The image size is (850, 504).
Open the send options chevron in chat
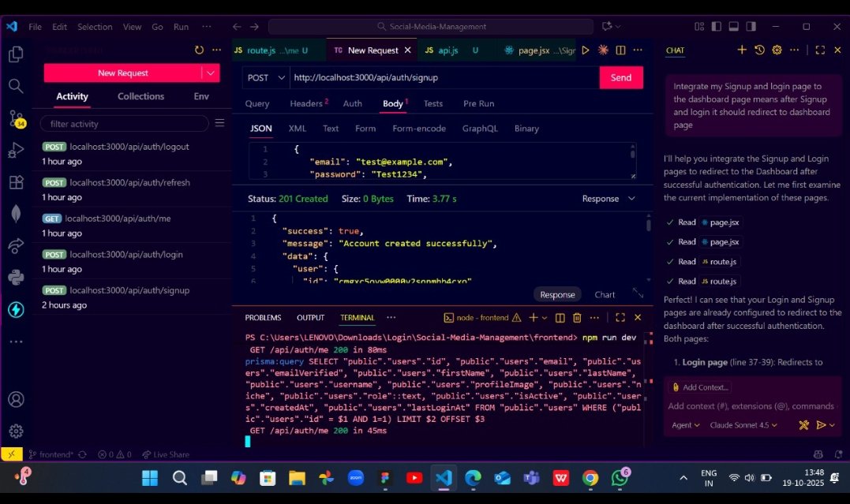tap(832, 425)
